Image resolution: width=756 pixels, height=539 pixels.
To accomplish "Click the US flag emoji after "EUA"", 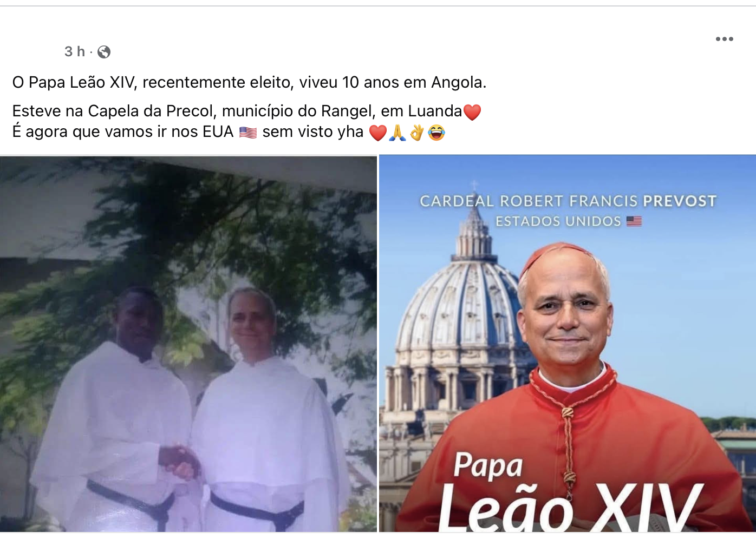I will (x=248, y=132).
